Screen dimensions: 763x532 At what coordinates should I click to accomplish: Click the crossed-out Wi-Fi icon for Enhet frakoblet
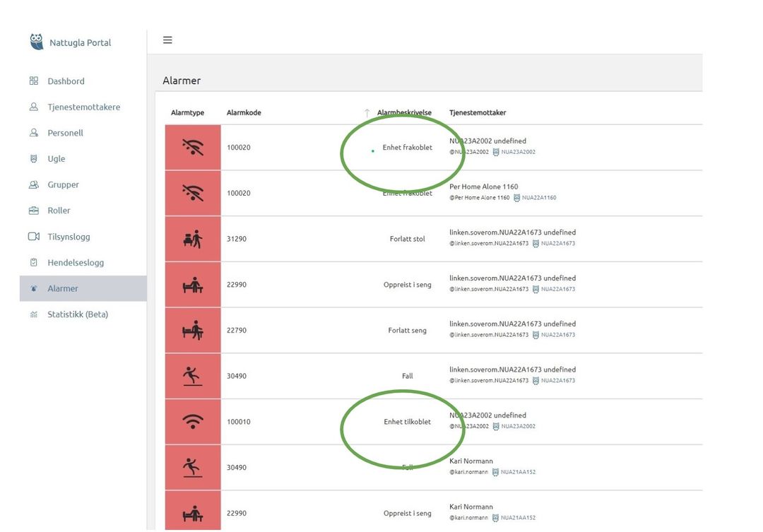(x=192, y=147)
